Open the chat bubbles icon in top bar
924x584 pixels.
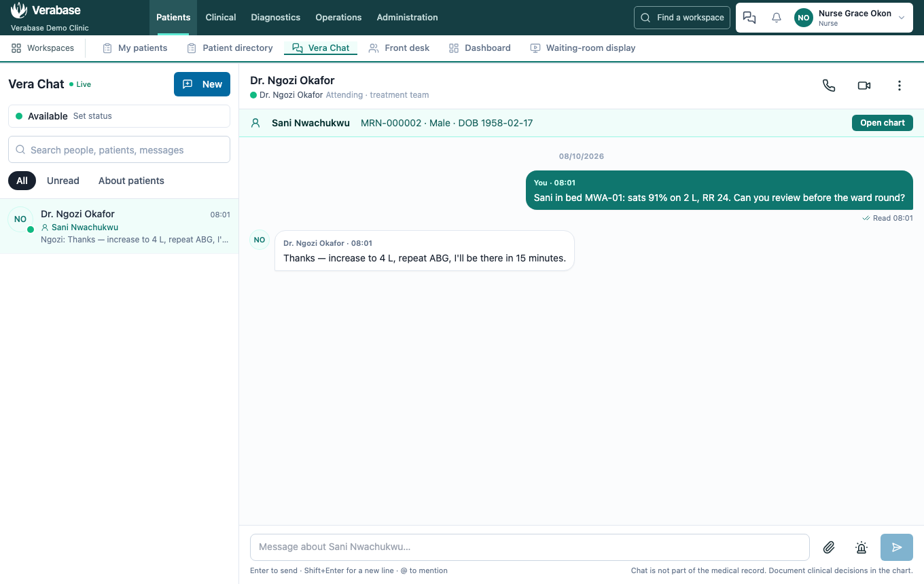point(749,18)
